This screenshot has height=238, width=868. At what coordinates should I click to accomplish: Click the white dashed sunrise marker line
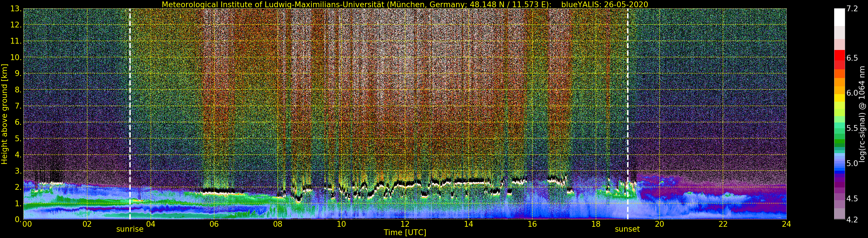click(130, 114)
